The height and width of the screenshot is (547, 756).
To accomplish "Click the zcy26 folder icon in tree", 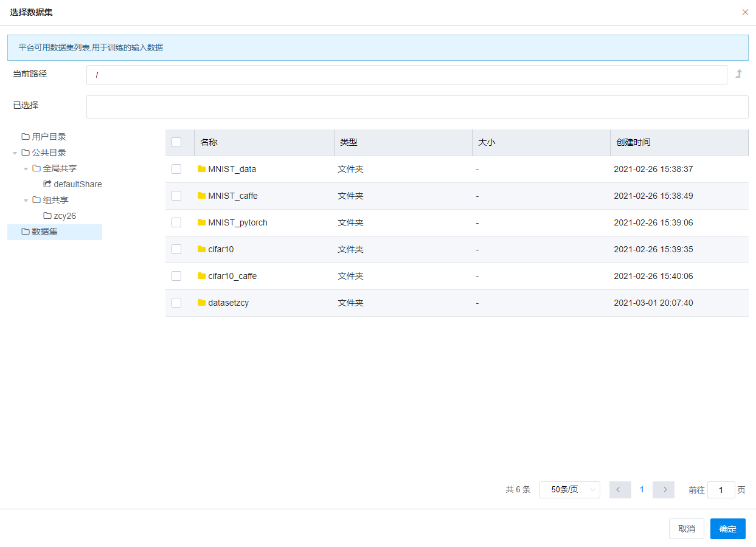I will pos(47,216).
